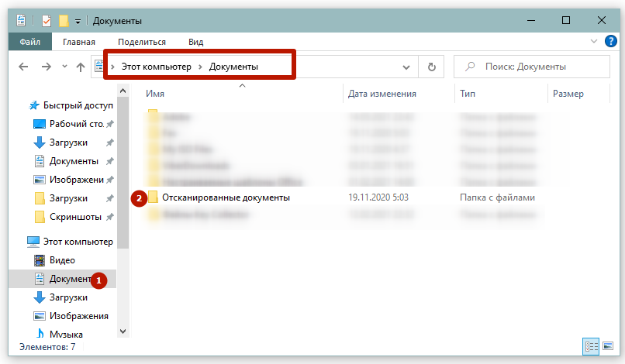This screenshot has height=364, width=625.
Task: Open Музыка under Этот компьютер
Action: point(66,334)
